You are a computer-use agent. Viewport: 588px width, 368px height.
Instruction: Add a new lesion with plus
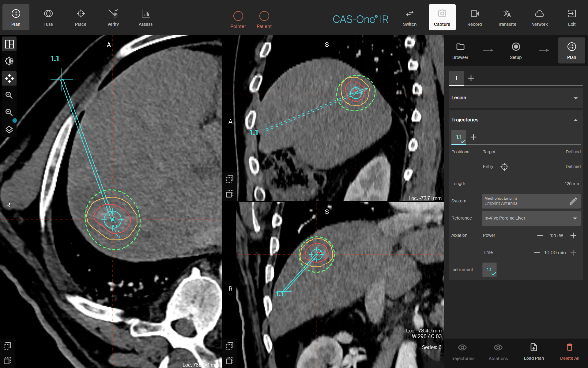(471, 78)
